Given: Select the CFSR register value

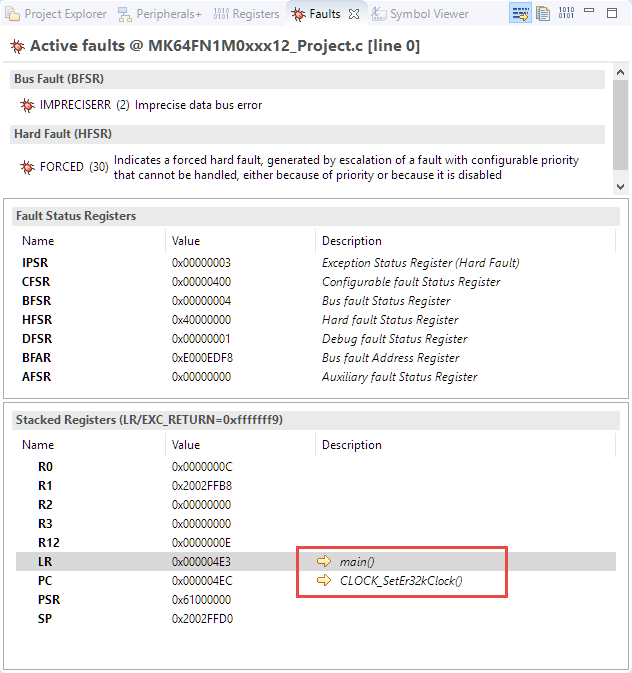Looking at the screenshot, I should coord(201,282).
